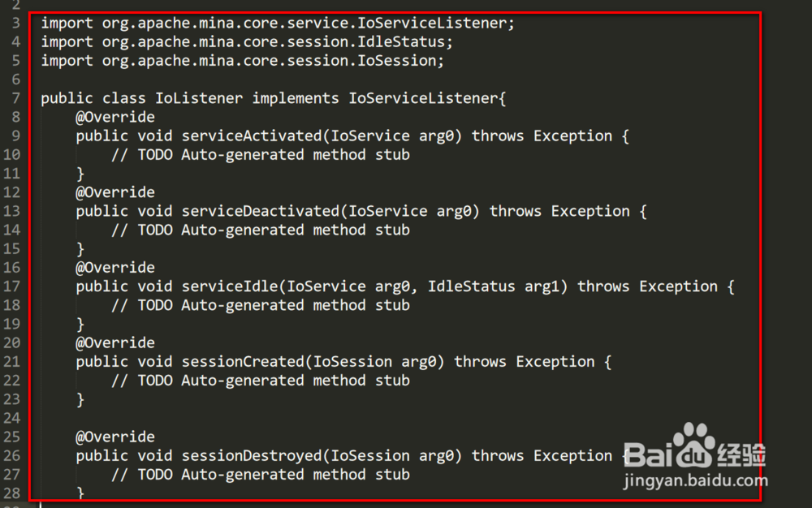The image size is (812, 508).
Task: Click the serviceActivated method name
Action: point(252,136)
